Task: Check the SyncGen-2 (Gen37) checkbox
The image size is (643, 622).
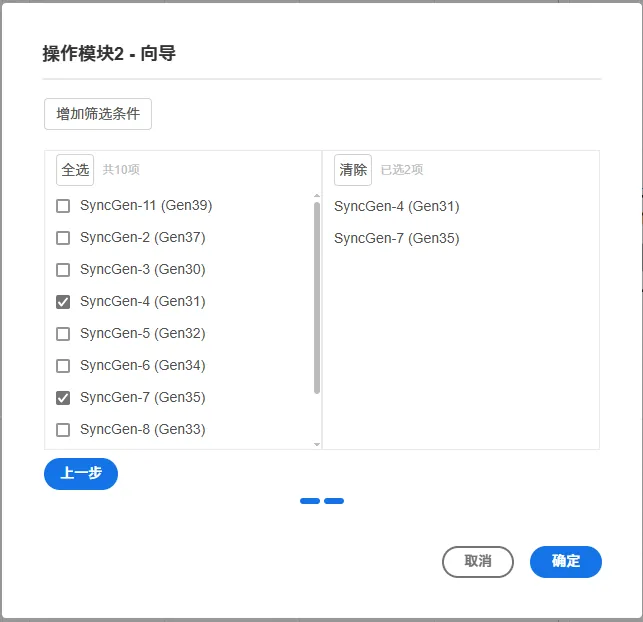Action: 63,238
